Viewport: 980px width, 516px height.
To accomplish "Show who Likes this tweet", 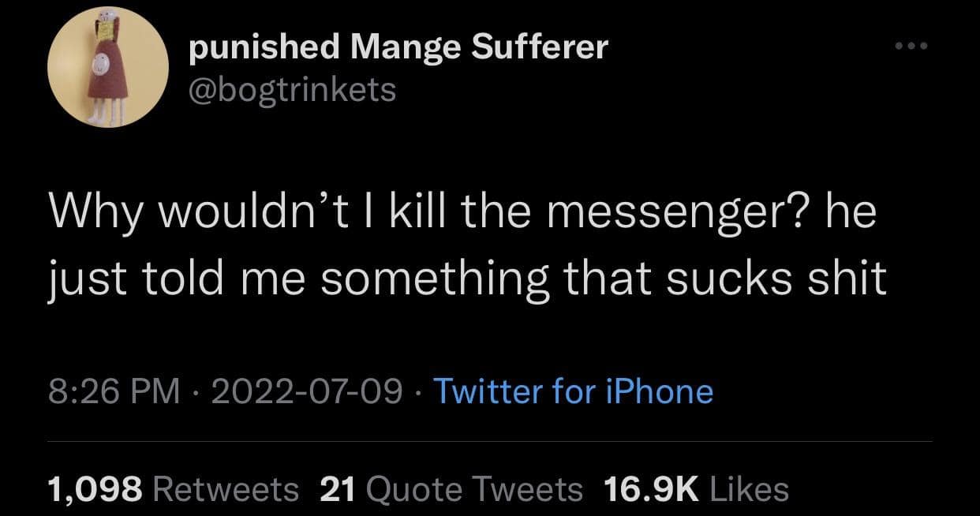I will tap(750, 489).
